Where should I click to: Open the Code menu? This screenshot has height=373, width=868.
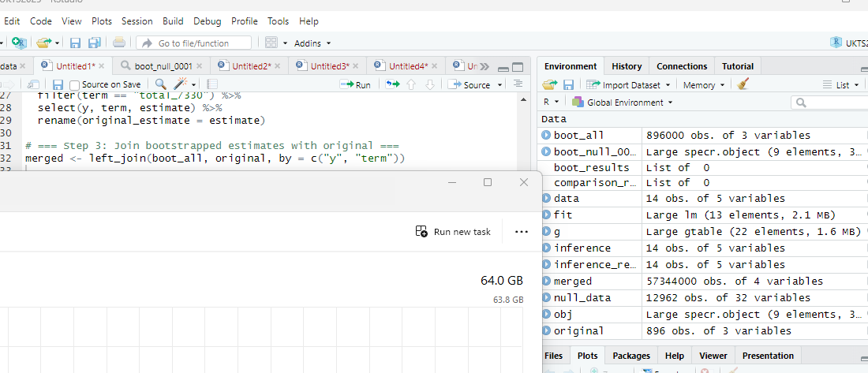point(41,21)
